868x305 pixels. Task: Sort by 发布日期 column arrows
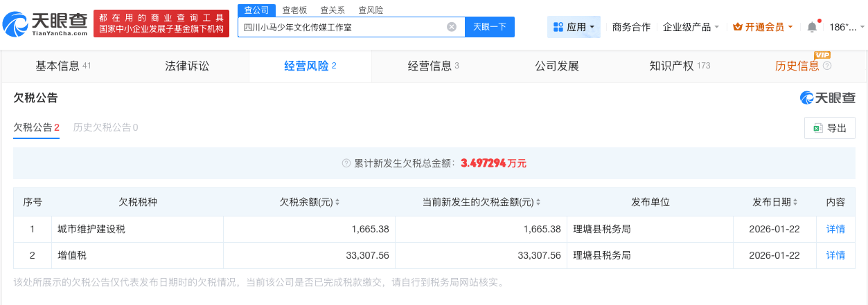[x=795, y=203]
